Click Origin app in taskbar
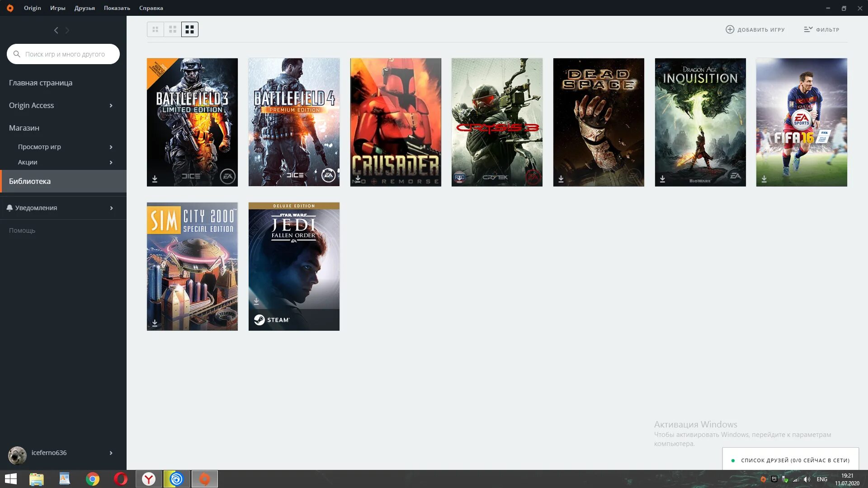 [205, 479]
